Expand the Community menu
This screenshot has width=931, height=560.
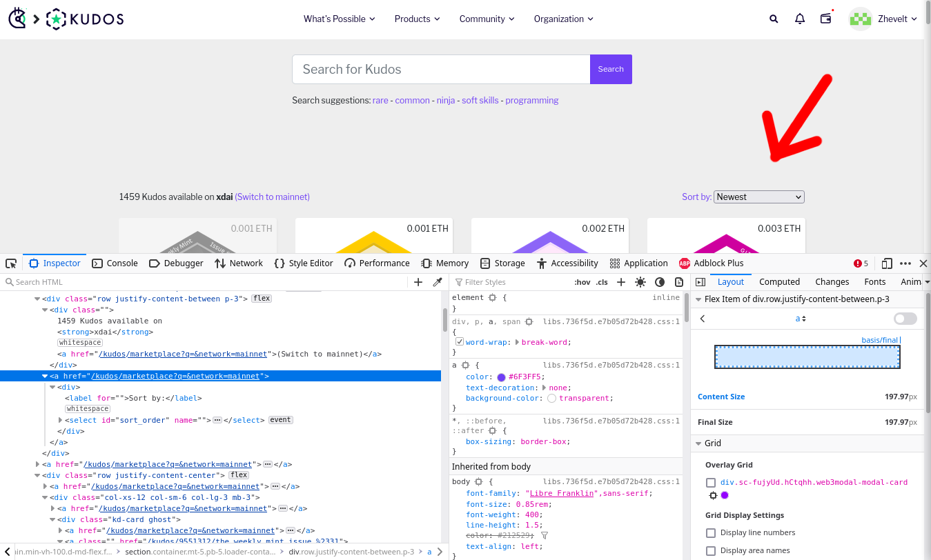487,19
